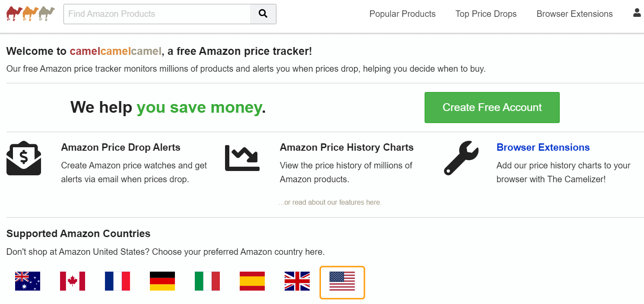Click the search magnifier button
The width and height of the screenshot is (644, 304).
(x=263, y=14)
